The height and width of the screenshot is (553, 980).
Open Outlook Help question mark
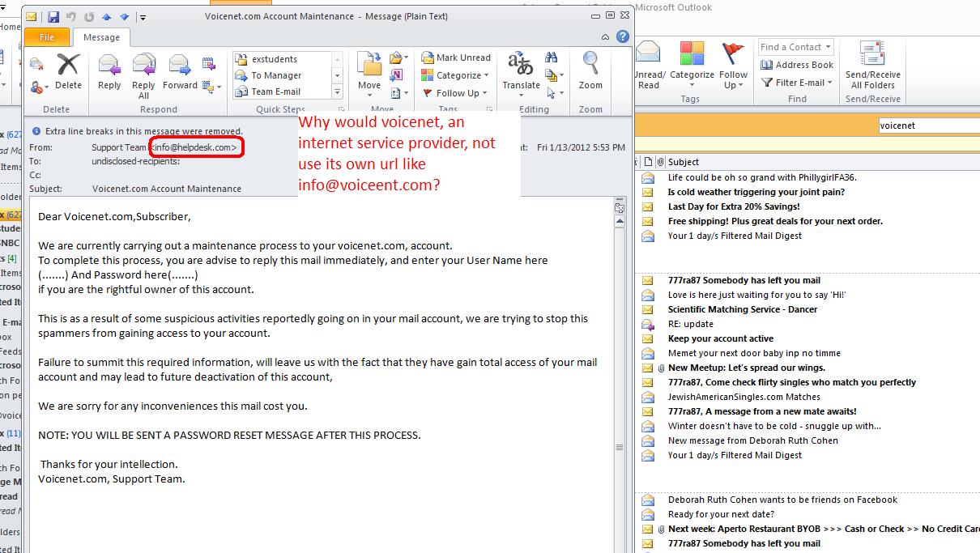pos(622,36)
